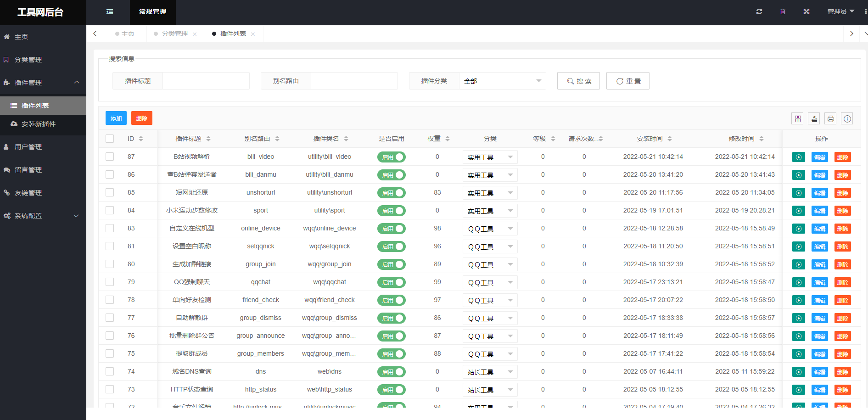
Task: Toggle fullscreen using the expand icon
Action: (x=806, y=11)
